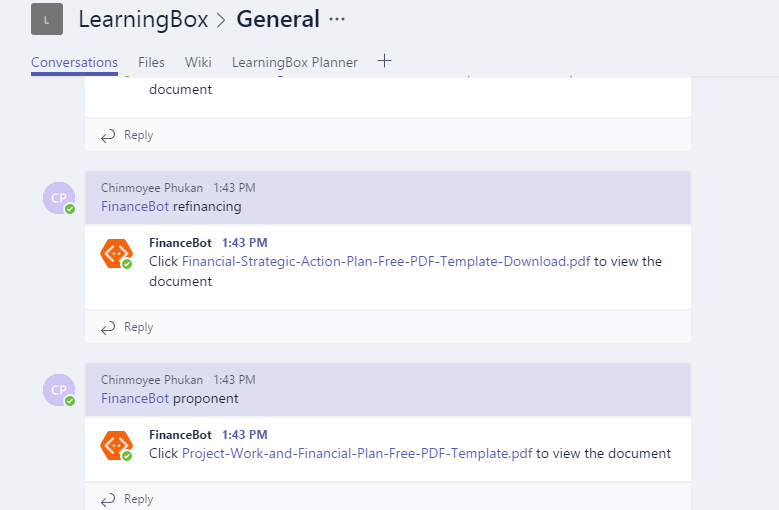
Task: Switch to the Conversations tab
Action: tap(74, 62)
